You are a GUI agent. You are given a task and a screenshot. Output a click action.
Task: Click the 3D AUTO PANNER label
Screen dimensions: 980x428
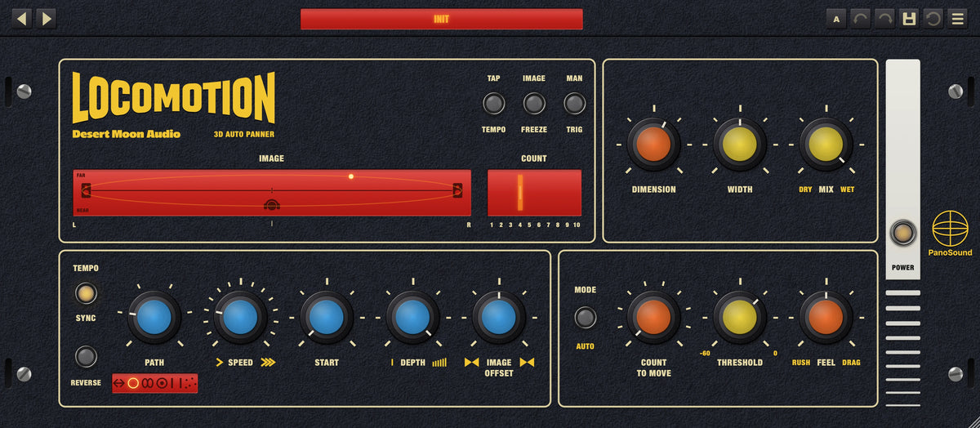[244, 134]
